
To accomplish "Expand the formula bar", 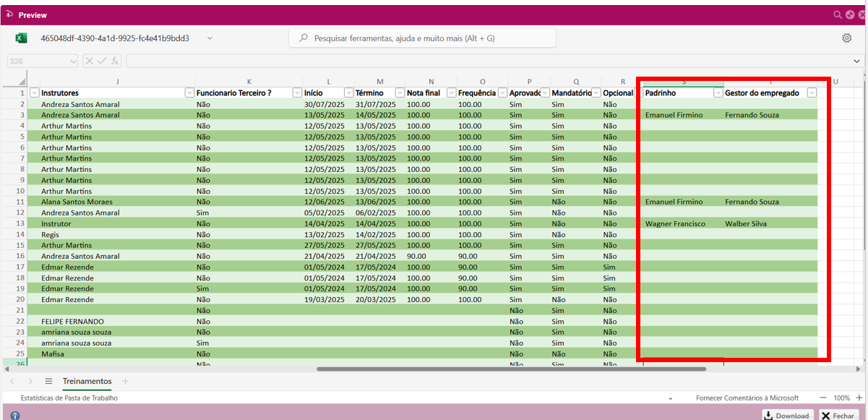I will pyautogui.click(x=857, y=61).
